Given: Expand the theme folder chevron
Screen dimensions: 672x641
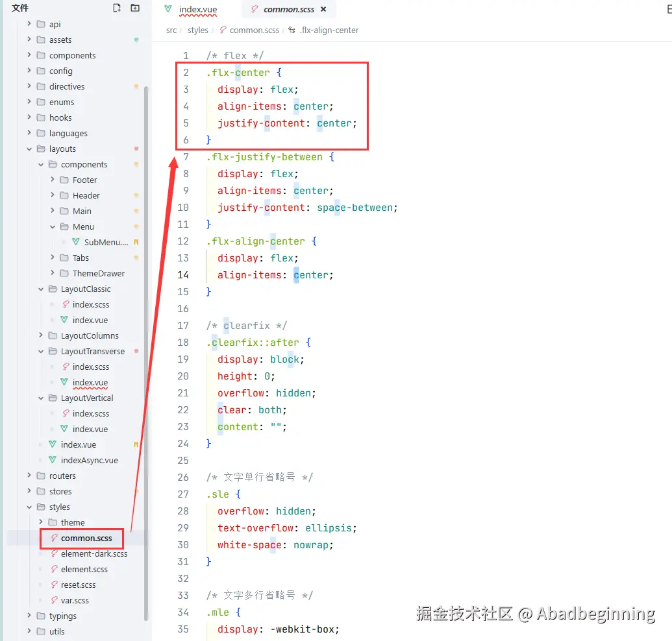Looking at the screenshot, I should click(x=41, y=522).
